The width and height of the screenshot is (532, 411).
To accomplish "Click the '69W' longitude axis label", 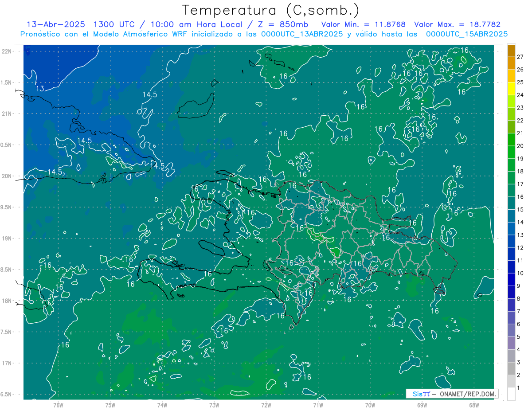I will (x=422, y=405).
